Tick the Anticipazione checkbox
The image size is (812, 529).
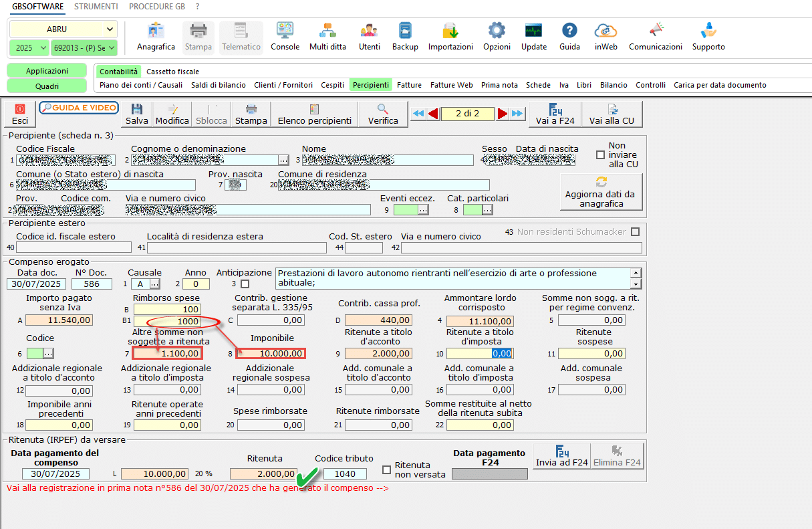click(245, 284)
